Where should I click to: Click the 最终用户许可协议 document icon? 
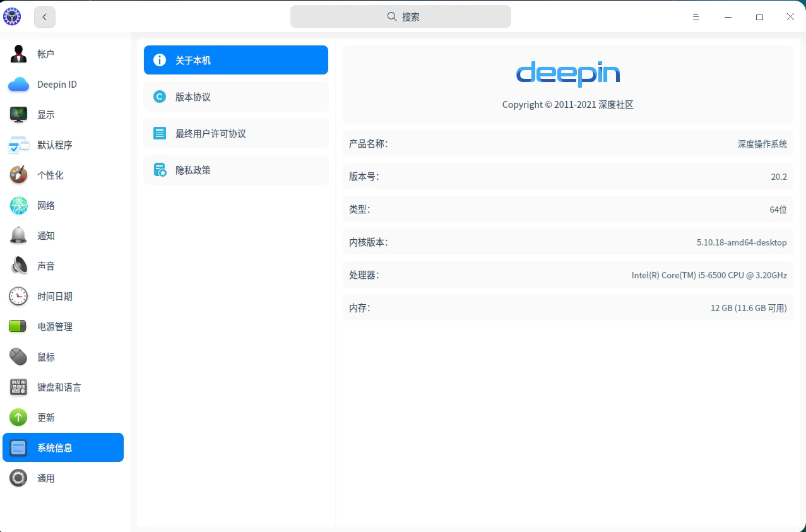160,134
